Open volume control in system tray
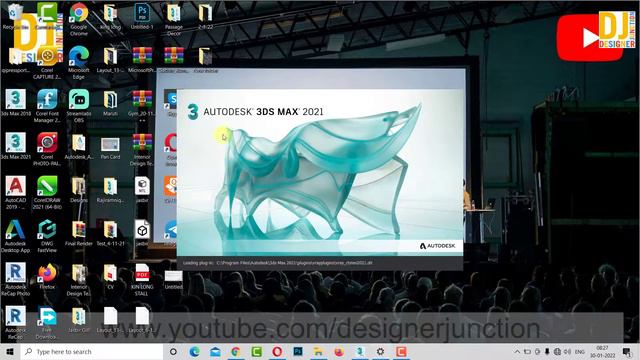Viewport: 640px width, 360px height. pyautogui.click(x=567, y=351)
